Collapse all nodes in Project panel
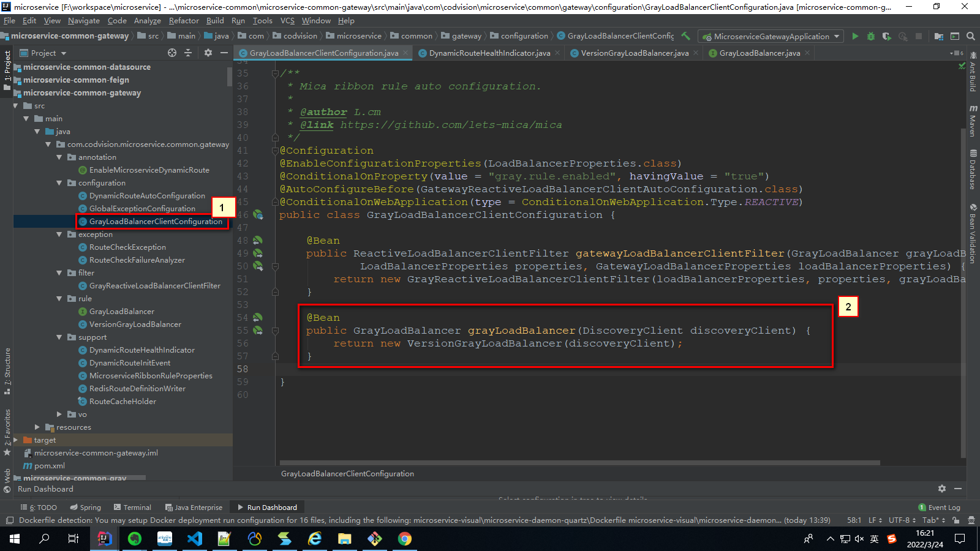This screenshot has width=980, height=551. 188,53
